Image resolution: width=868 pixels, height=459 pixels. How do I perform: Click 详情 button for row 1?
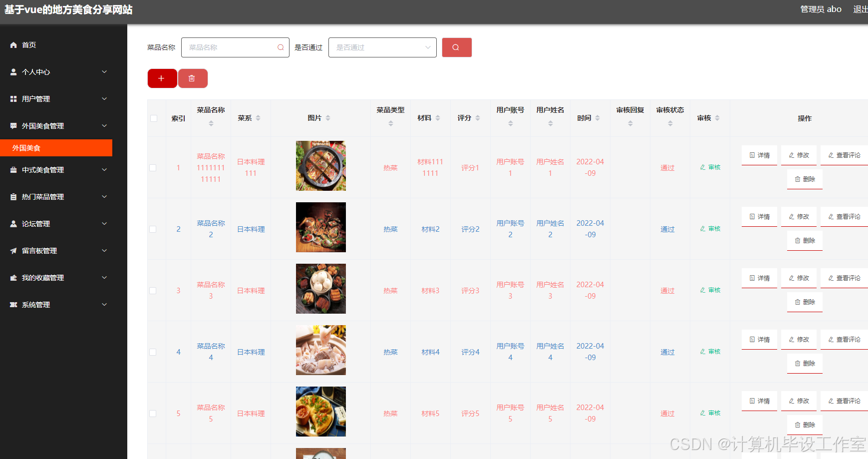coord(759,155)
